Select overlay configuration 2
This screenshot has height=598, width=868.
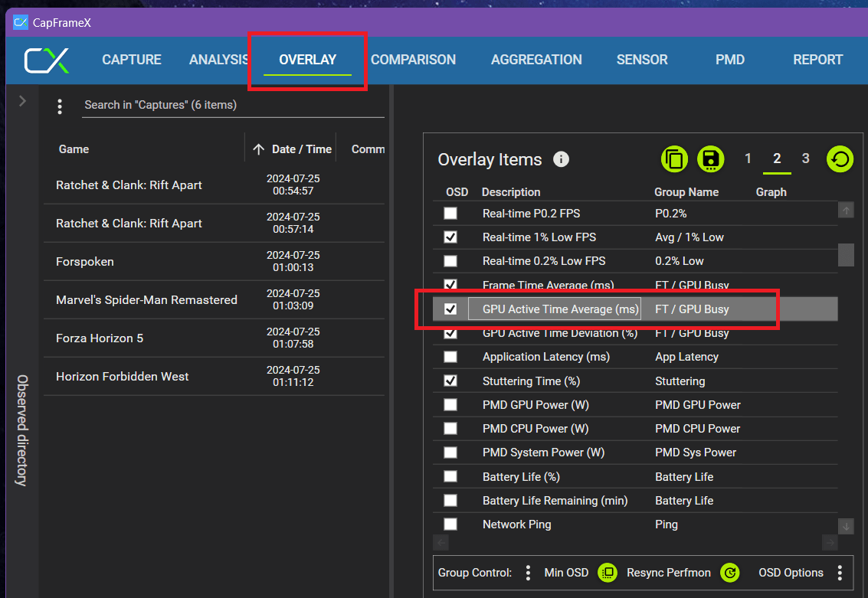click(x=777, y=158)
